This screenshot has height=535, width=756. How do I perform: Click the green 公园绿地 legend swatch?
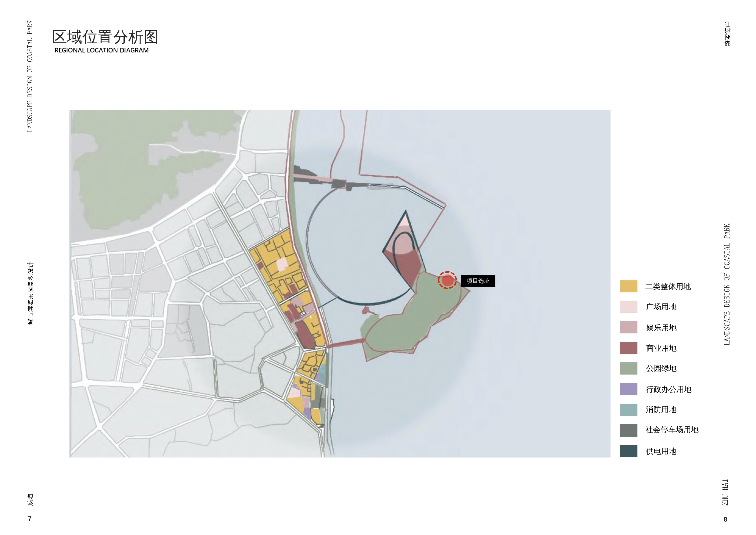[629, 368]
